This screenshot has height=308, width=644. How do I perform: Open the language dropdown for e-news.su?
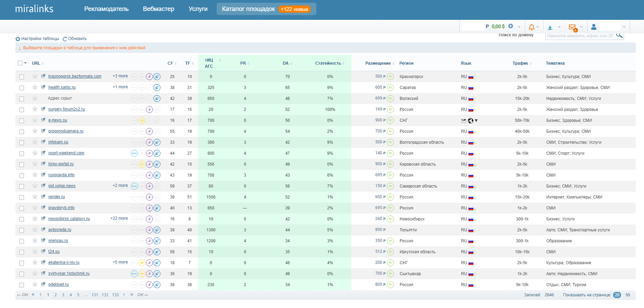tap(476, 120)
